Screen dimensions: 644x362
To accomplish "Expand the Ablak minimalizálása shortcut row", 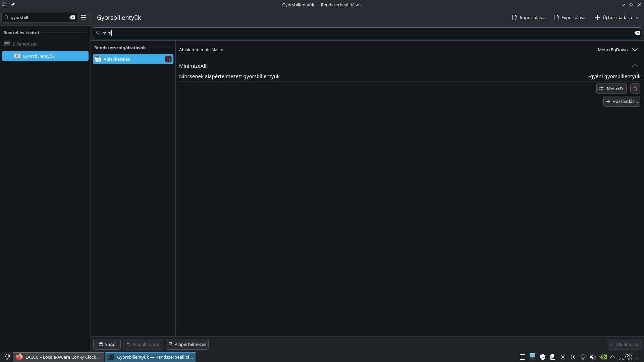I will pyautogui.click(x=635, y=50).
